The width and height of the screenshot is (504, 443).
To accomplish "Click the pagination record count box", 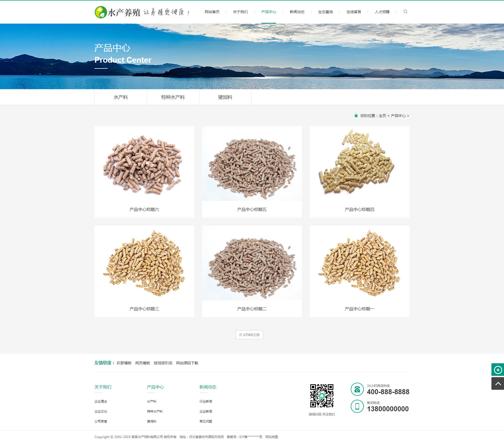I will (x=249, y=335).
